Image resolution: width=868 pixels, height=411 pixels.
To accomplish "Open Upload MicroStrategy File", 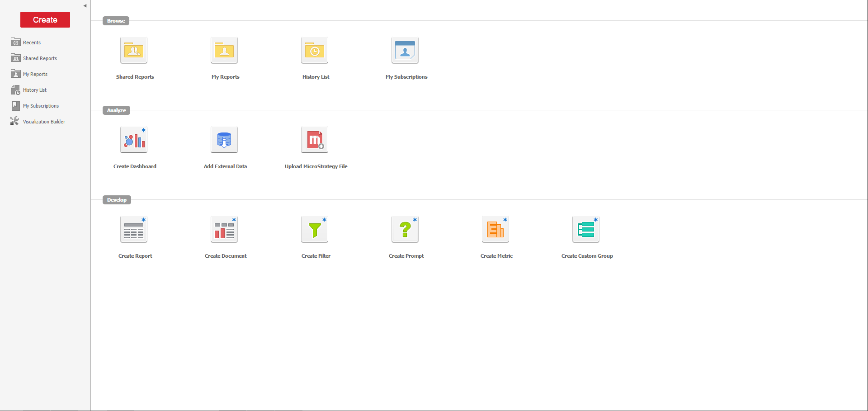I will [x=315, y=139].
